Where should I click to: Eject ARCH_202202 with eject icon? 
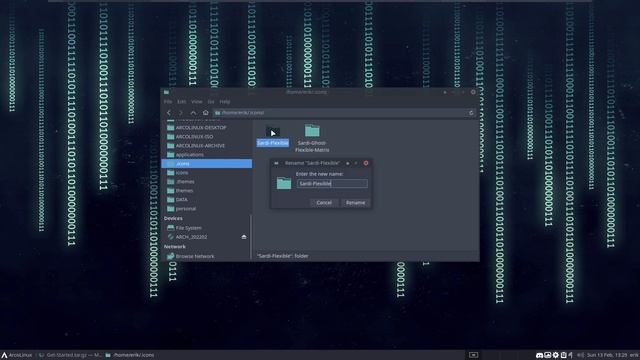click(x=244, y=237)
